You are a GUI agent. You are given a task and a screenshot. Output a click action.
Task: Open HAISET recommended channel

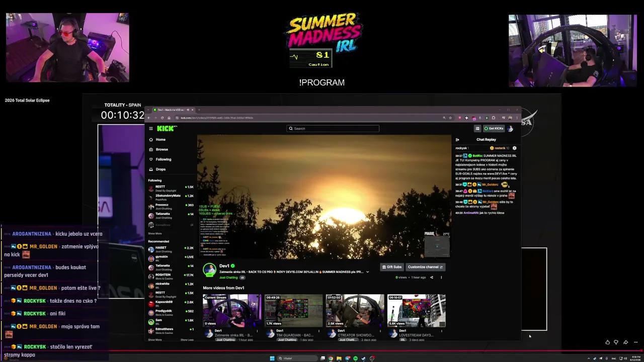click(171, 248)
